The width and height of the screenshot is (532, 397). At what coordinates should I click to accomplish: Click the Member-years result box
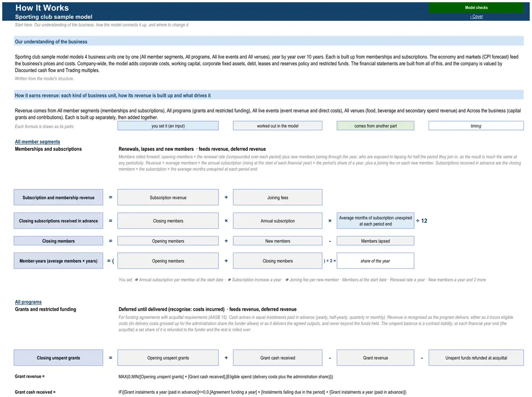point(59,261)
